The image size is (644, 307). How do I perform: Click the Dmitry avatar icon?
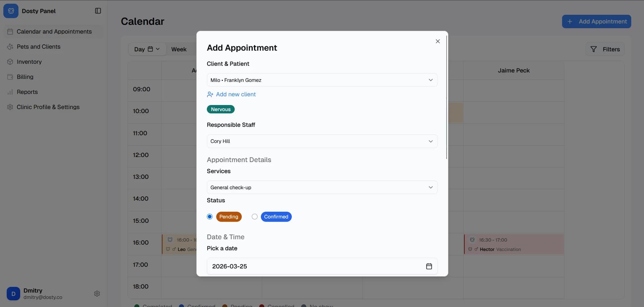point(13,294)
